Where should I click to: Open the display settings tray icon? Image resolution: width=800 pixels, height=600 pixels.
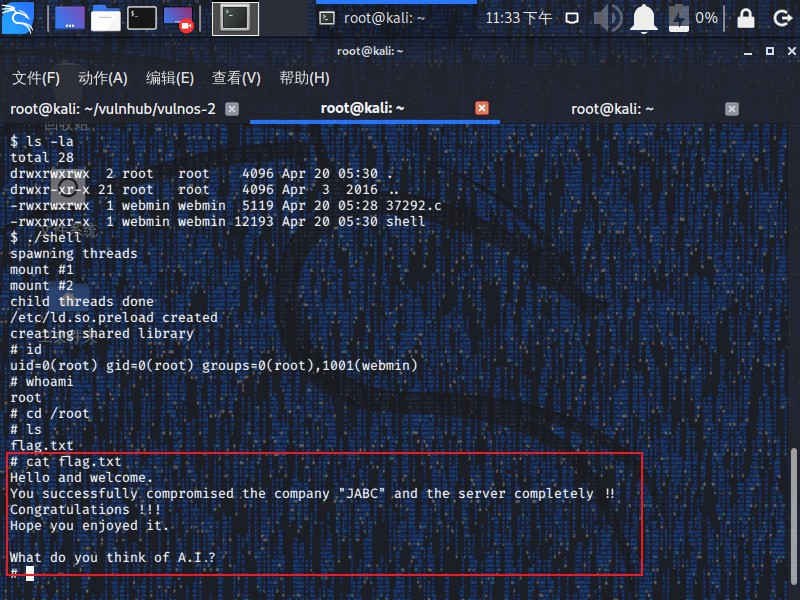coord(572,18)
